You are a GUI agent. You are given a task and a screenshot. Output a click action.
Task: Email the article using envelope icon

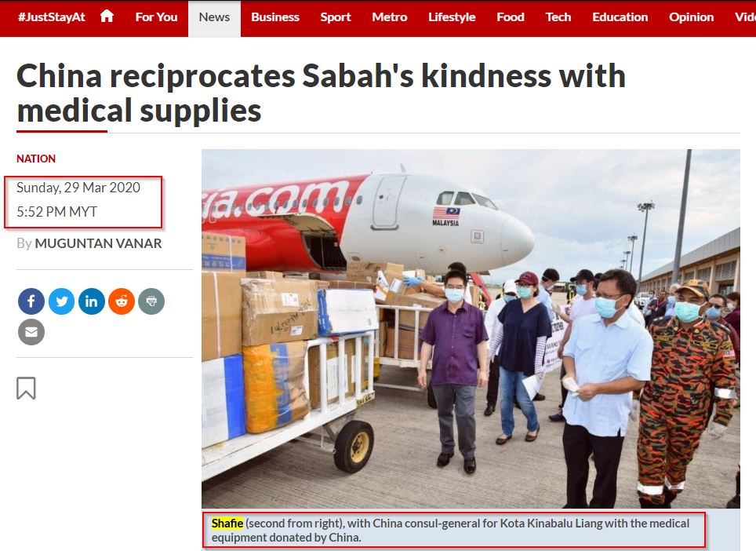click(31, 332)
